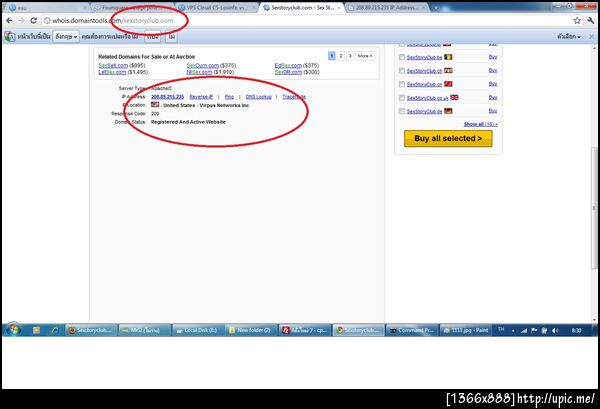Close the translate bar with its X
Image resolution: width=600 pixels, height=409 pixels.
tap(591, 36)
